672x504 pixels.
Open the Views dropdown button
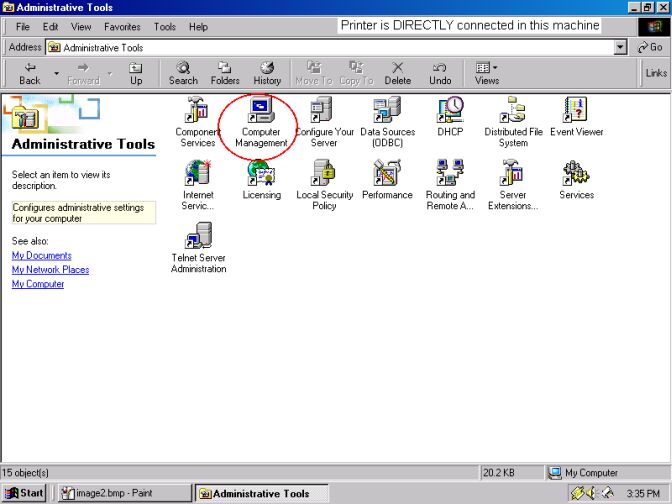click(x=487, y=73)
